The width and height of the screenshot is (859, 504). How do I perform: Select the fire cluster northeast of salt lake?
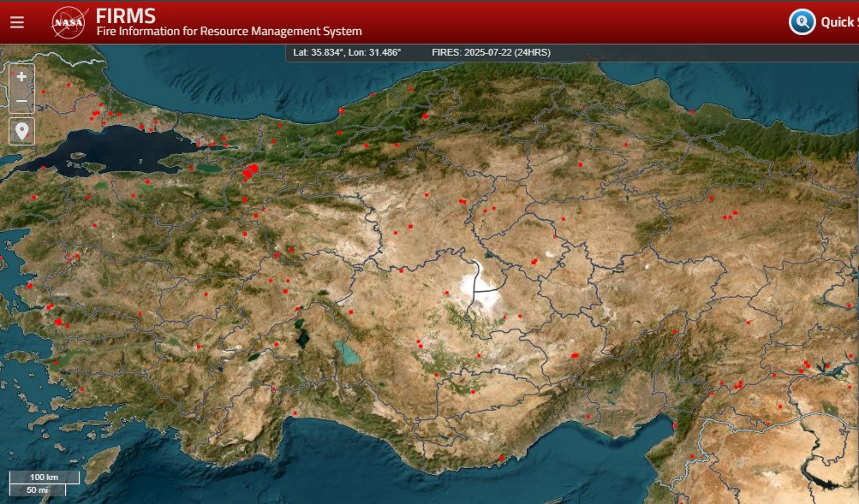click(534, 261)
